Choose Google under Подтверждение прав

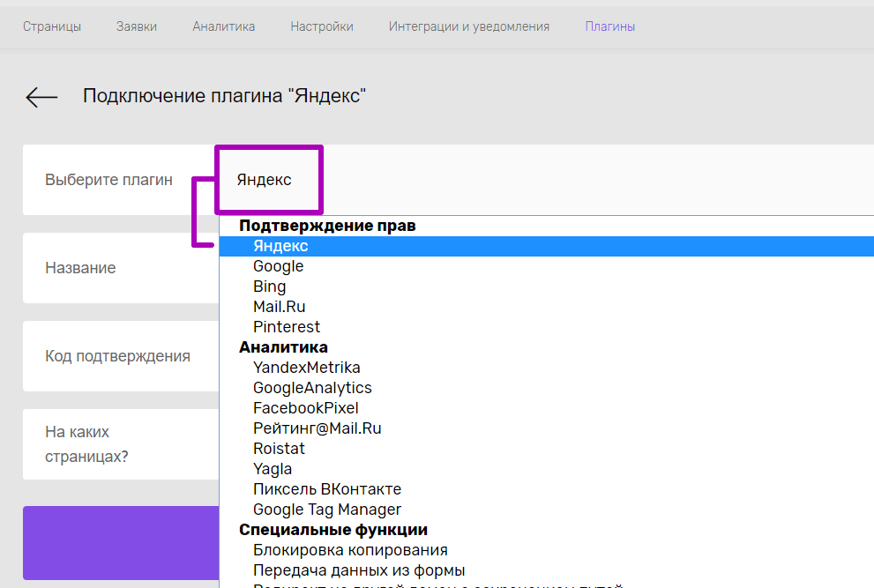[x=546, y=266]
